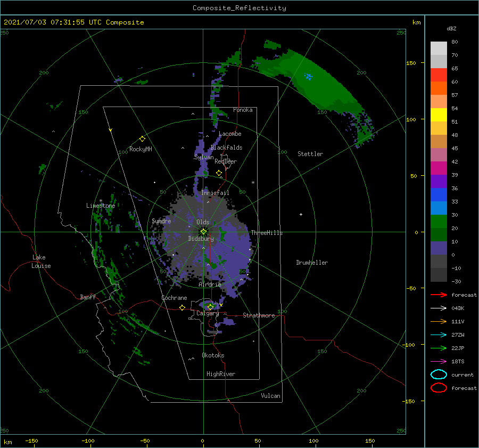The image size is (479, 448).
Task: Click the Innisfail city label
Action: [215, 193]
